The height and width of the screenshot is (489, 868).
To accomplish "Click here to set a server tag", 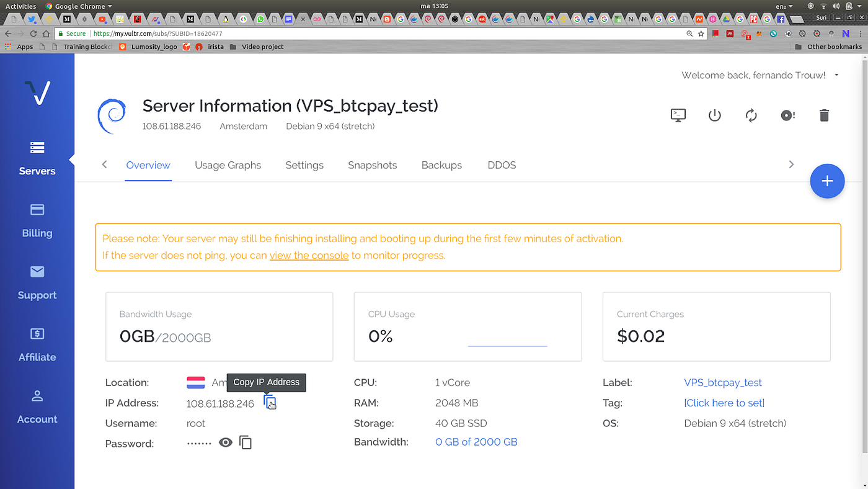I will (724, 402).
